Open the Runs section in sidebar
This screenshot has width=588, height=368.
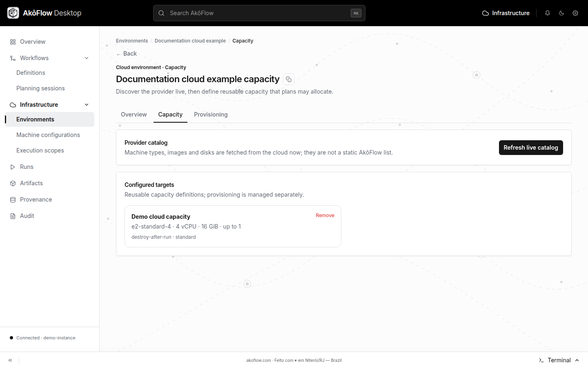[50, 167]
